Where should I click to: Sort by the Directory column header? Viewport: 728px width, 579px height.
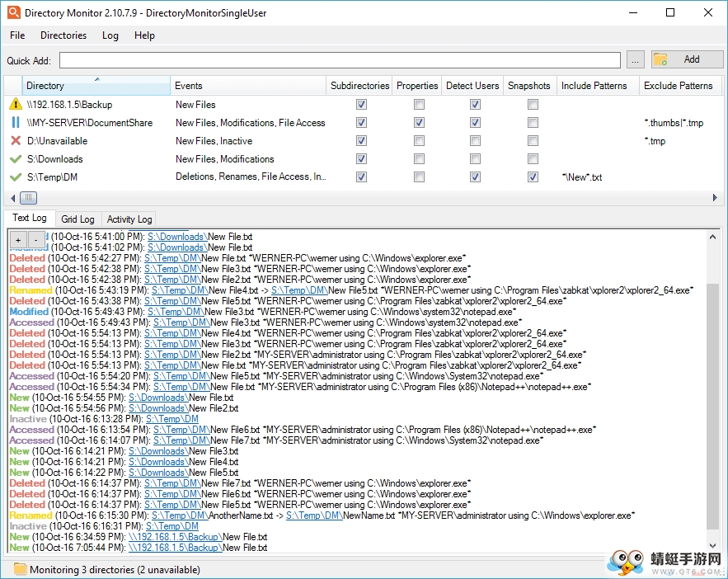coord(96,86)
